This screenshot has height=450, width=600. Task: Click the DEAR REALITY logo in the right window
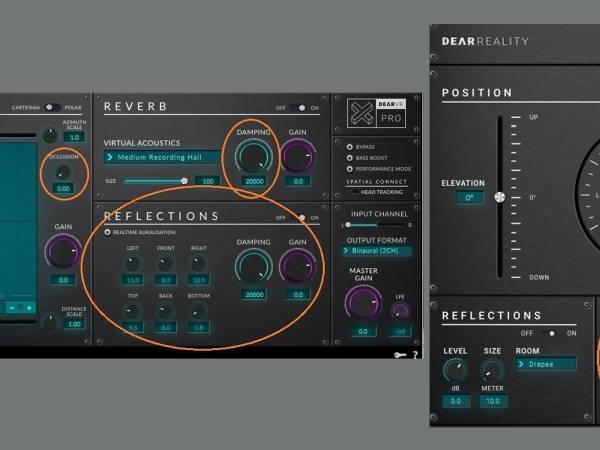pyautogui.click(x=485, y=41)
